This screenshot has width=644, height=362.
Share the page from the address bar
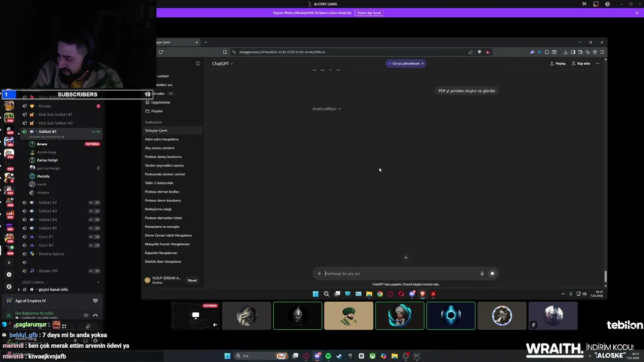tap(470, 52)
